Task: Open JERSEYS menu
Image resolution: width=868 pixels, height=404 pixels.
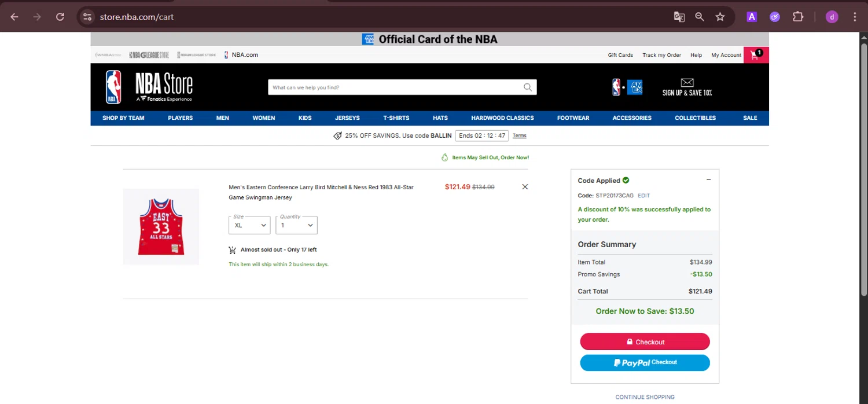Action: pos(347,118)
